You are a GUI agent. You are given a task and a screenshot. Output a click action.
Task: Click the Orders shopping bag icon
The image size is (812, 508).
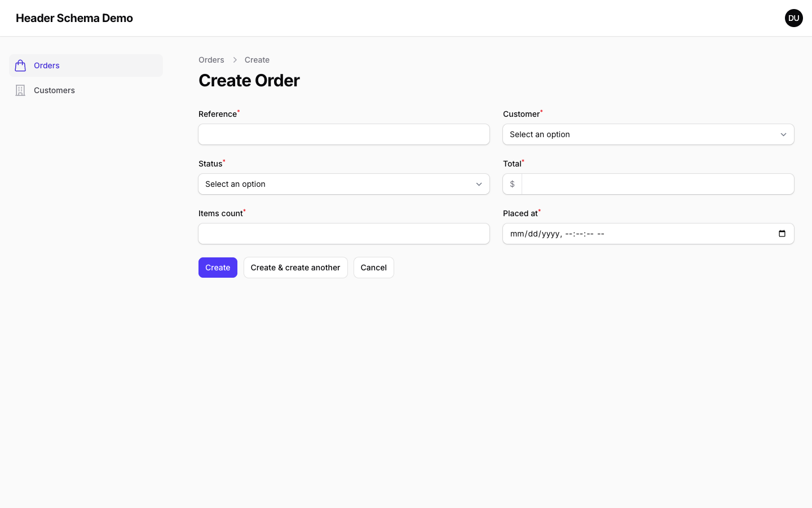pyautogui.click(x=20, y=65)
